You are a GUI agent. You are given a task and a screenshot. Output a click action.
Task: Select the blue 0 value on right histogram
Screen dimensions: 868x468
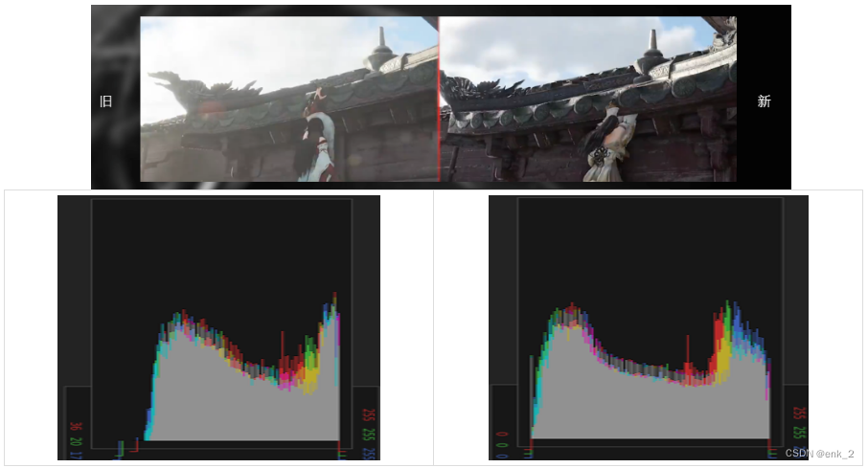click(x=502, y=457)
